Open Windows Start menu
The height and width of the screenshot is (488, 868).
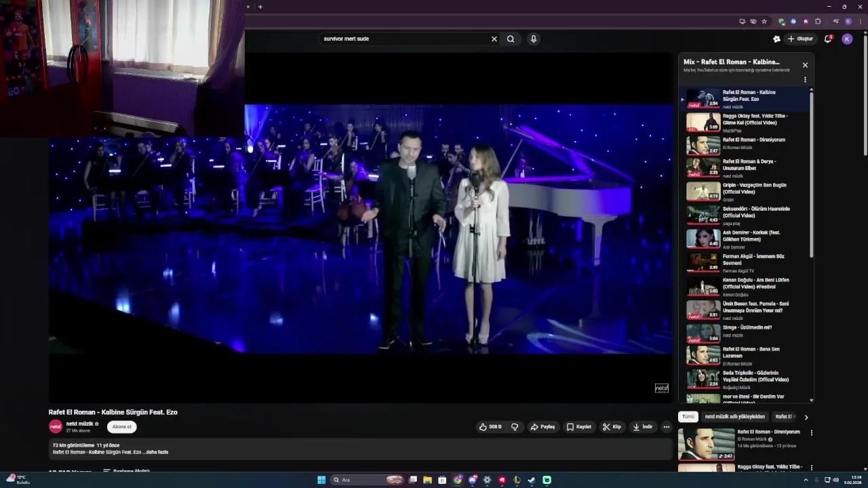coord(321,480)
